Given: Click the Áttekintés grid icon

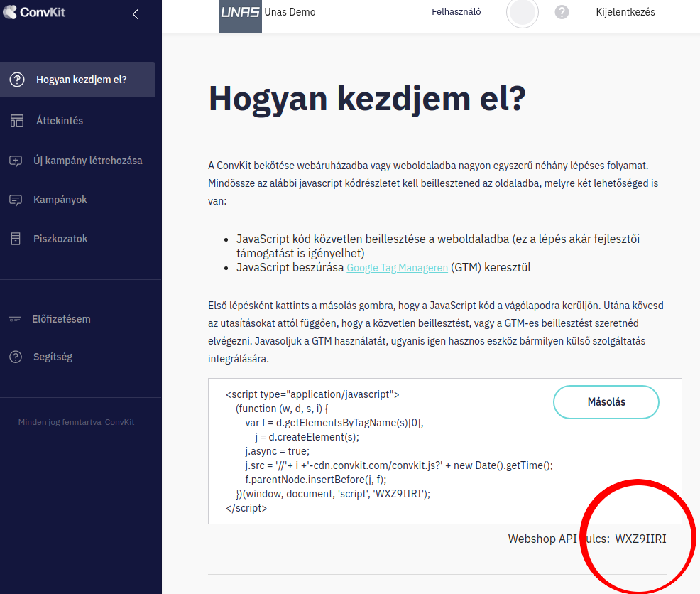Looking at the screenshot, I should tap(16, 121).
